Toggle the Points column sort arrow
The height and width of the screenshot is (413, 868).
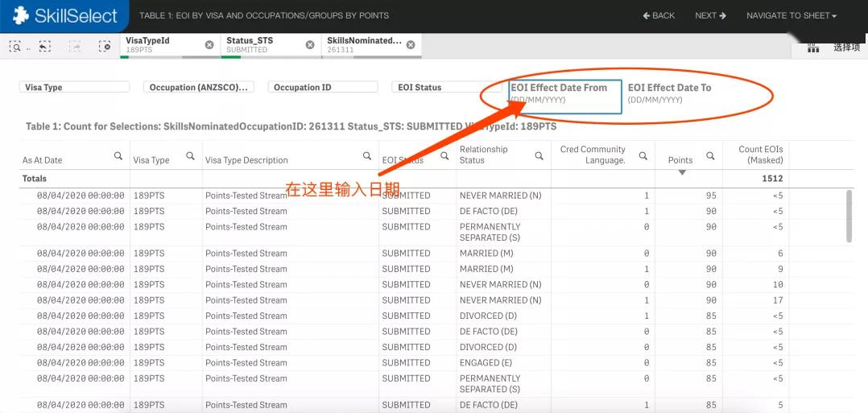[x=682, y=173]
